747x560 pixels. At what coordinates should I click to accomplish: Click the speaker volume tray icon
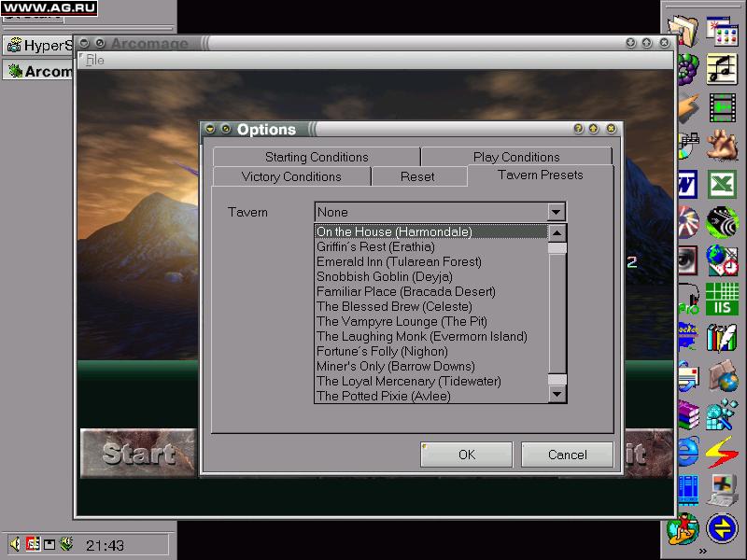[16, 544]
